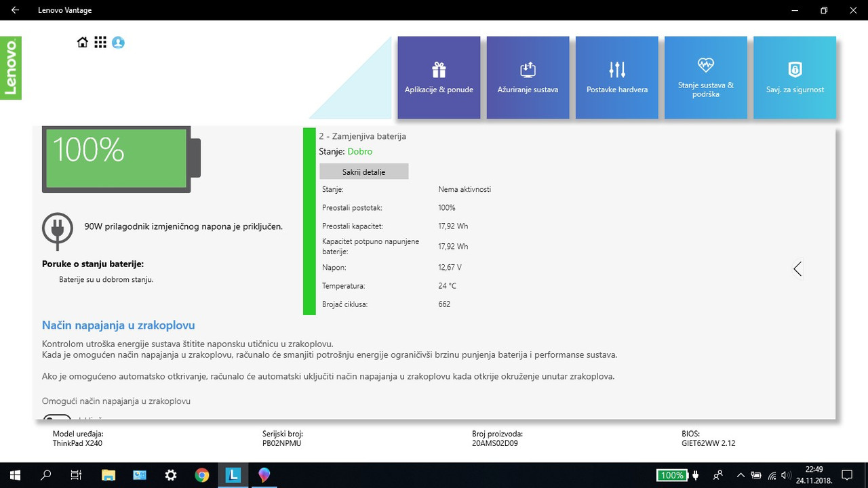
Task: Click the taskbar 100% battery gauge
Action: point(672,475)
